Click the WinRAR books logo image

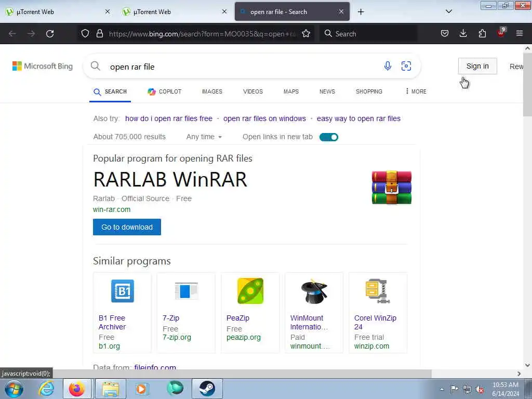[392, 187]
